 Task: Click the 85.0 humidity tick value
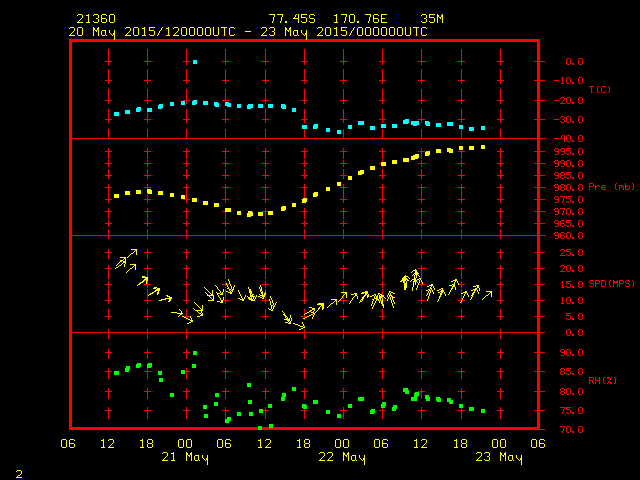pyautogui.click(x=571, y=372)
